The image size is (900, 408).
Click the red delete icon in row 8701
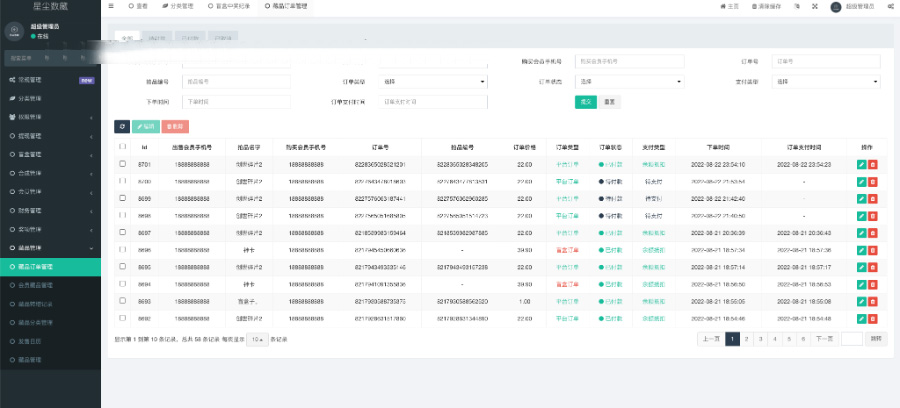[x=872, y=164]
